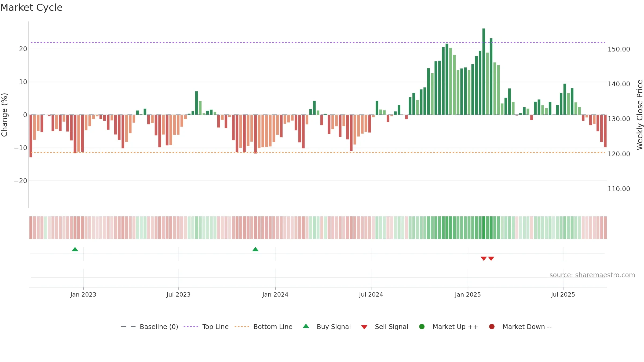Click the 120.00 price axis value
The image size is (644, 362).
click(619, 154)
